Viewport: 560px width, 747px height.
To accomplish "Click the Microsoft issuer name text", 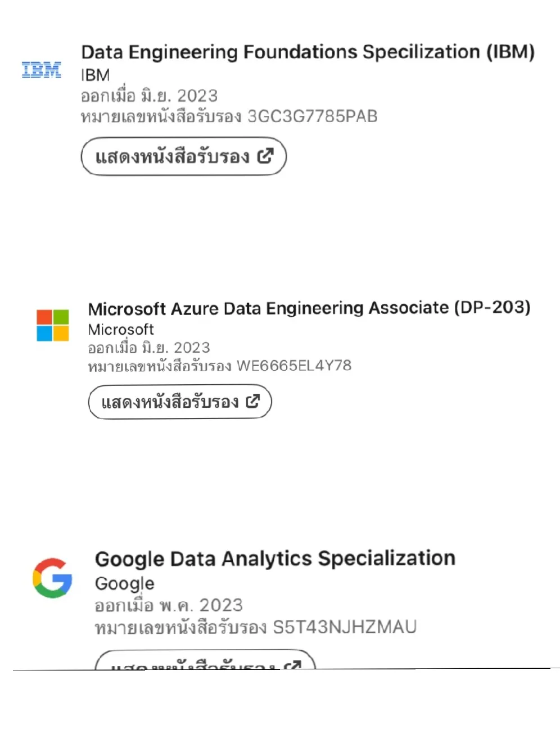I will (120, 330).
